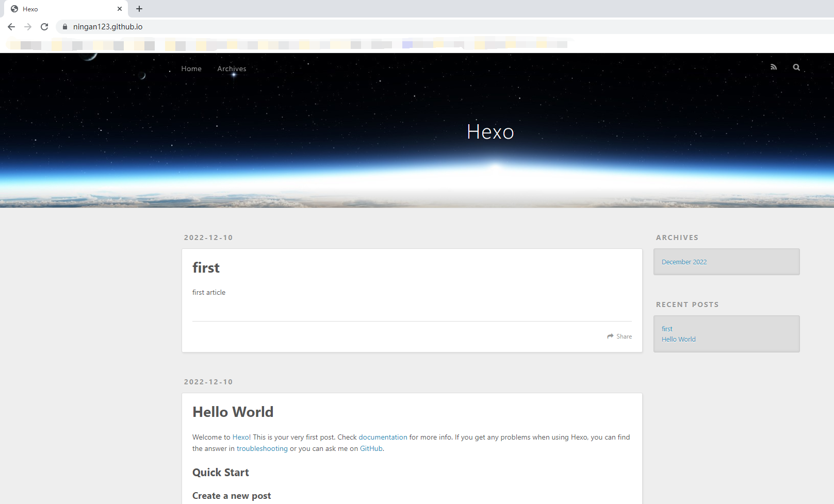Click the date above Hello World post
This screenshot has height=504, width=834.
208,382
